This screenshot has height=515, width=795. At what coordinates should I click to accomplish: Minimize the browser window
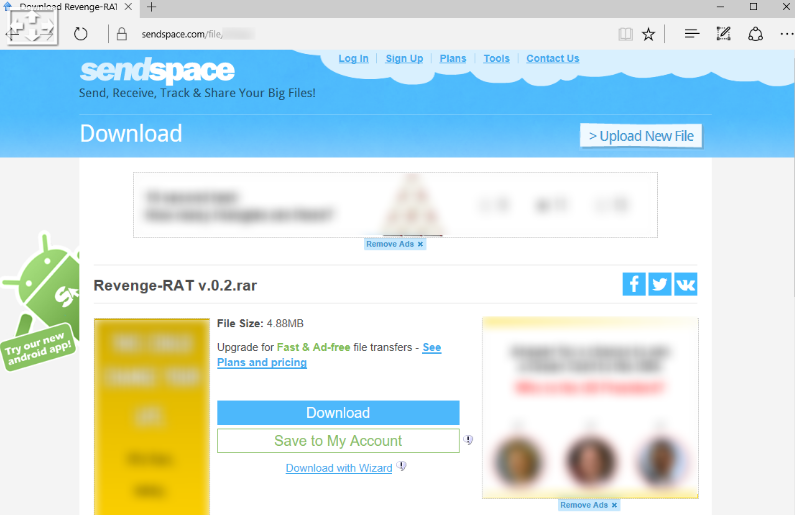720,7
